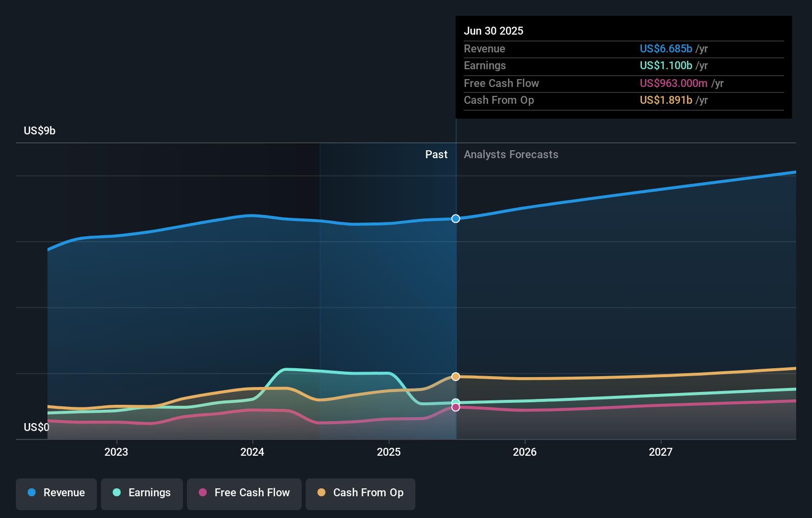Click the US$963.000m Free Cash Flow value

[673, 83]
